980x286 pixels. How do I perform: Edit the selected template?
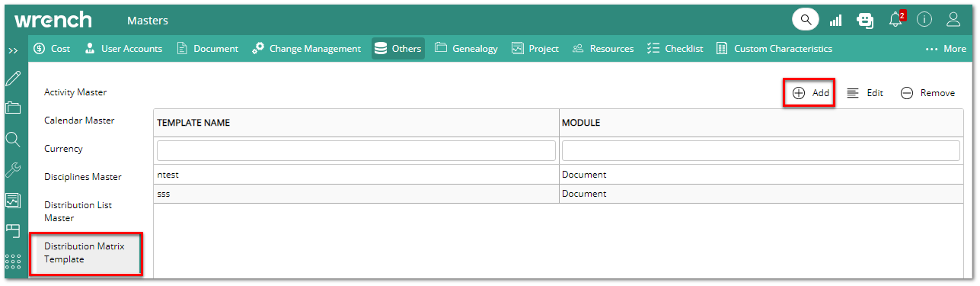865,93
